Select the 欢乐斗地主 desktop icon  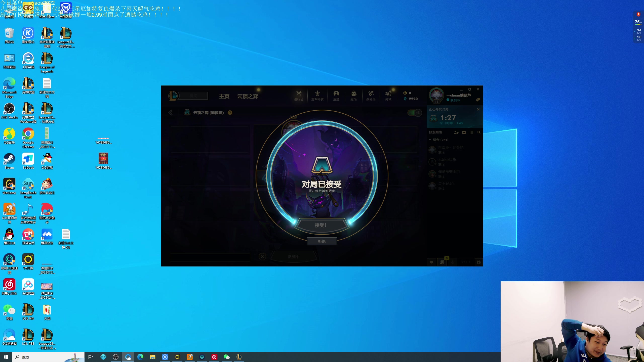tap(47, 186)
